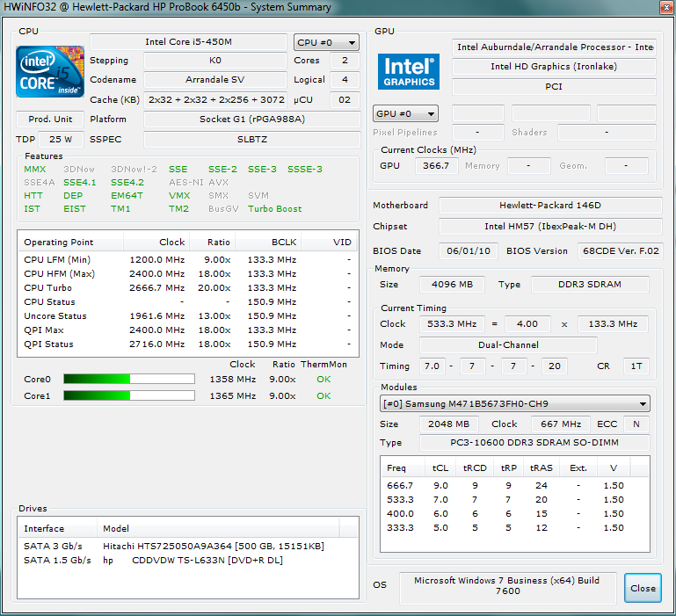The image size is (676, 616).
Task: Click the Dual-Channel mode field
Action: [x=508, y=344]
